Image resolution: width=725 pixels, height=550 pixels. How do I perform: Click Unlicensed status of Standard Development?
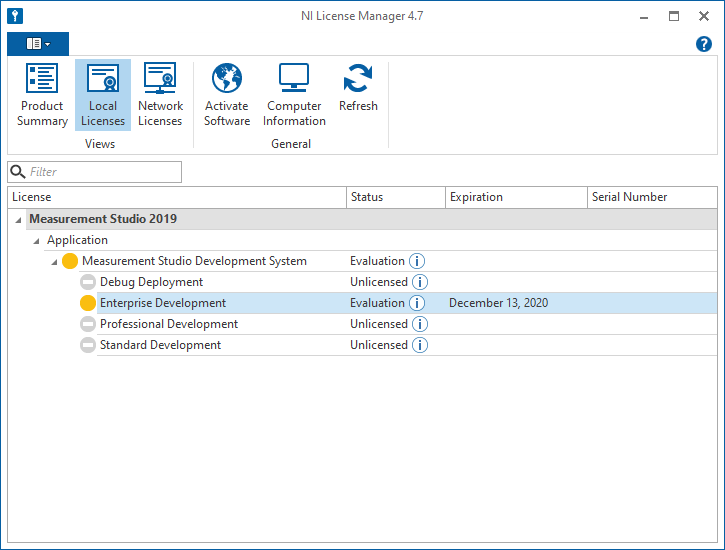(379, 345)
